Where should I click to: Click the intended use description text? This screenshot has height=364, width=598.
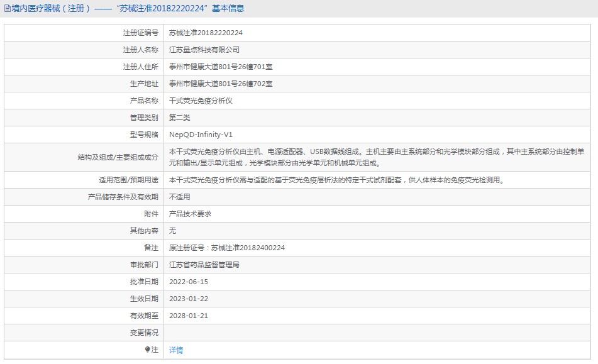click(337, 180)
